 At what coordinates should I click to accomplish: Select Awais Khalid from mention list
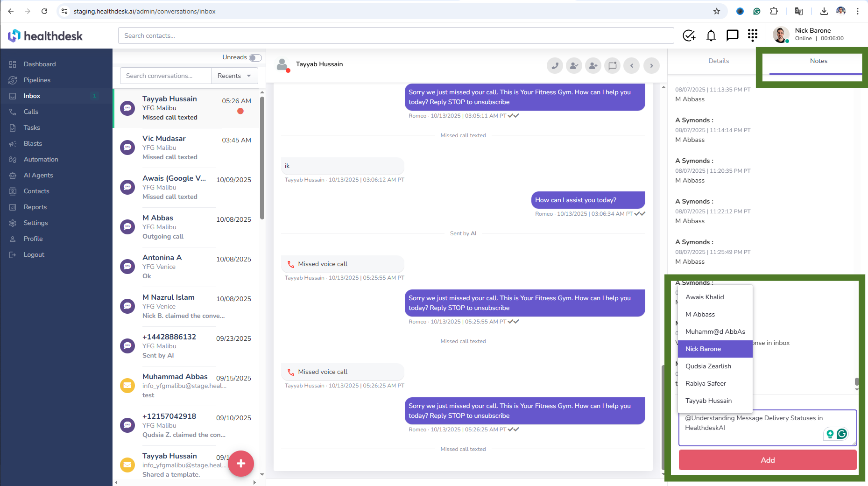point(715,297)
